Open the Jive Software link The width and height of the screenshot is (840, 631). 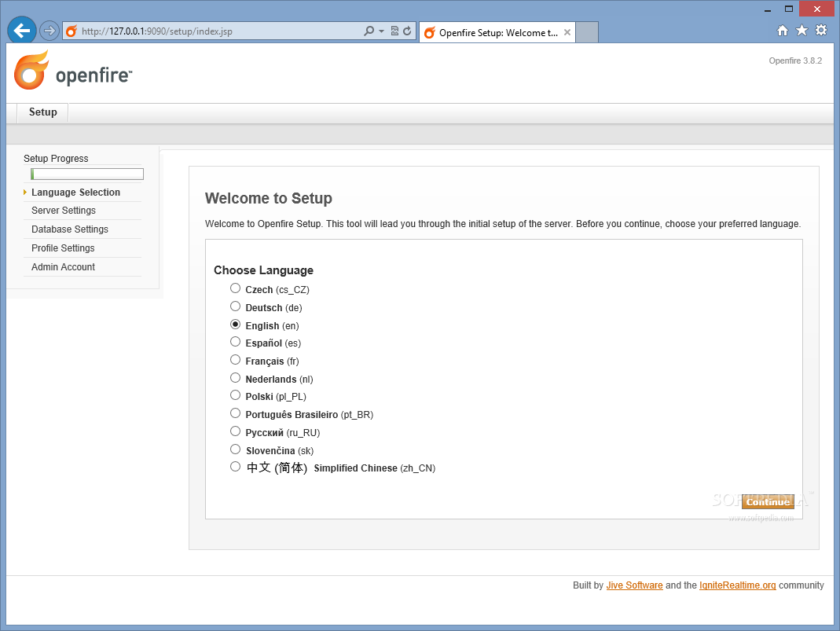(634, 585)
